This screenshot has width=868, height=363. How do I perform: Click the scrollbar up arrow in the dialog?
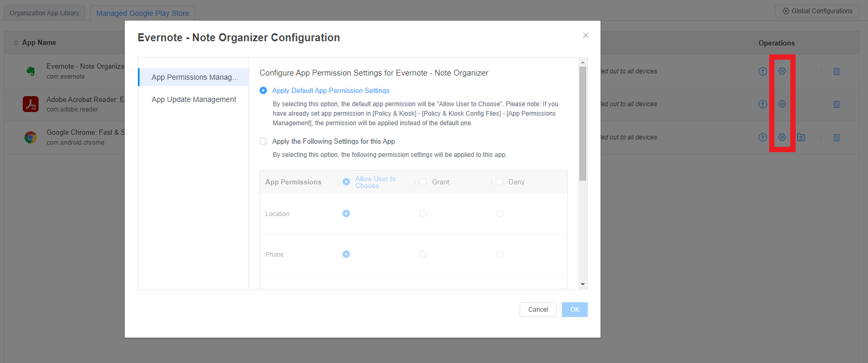coord(583,62)
